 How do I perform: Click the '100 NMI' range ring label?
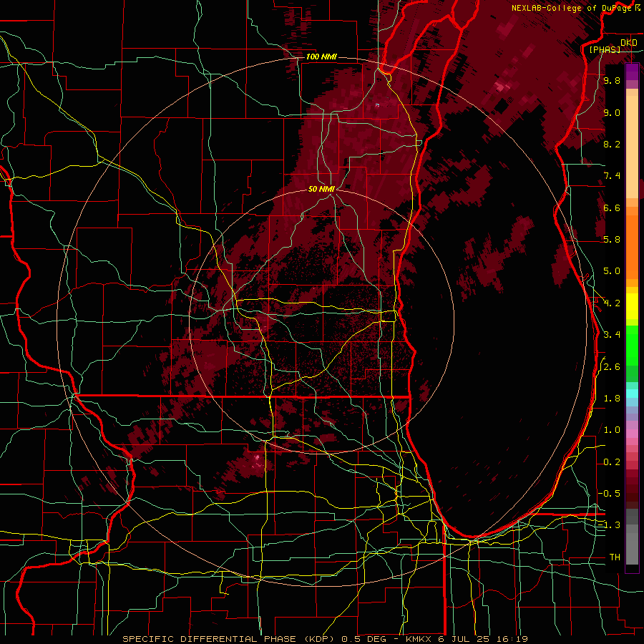click(321, 57)
